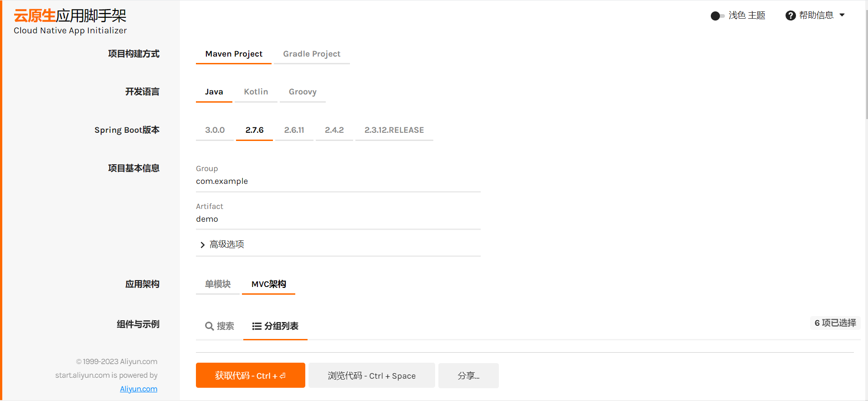The height and width of the screenshot is (401, 868).
Task: Click the Spring Boot版本 section label
Action: click(x=127, y=130)
